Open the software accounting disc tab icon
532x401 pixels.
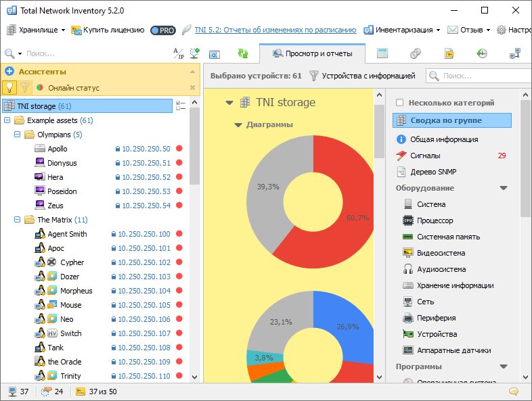tap(416, 53)
